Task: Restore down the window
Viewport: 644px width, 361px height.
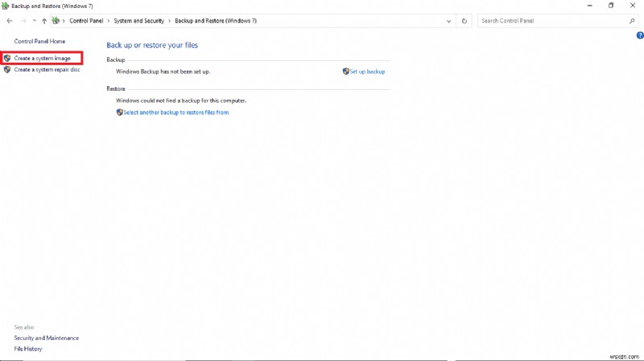Action: point(611,6)
